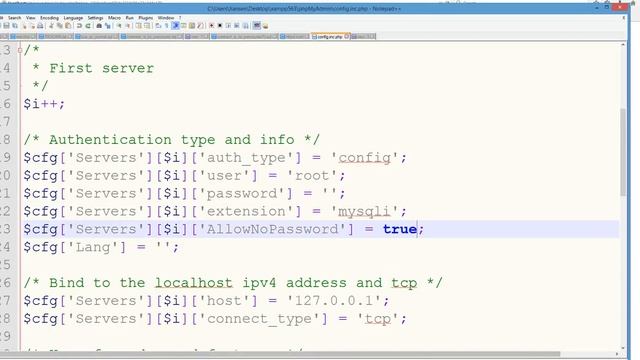
Task: Open the View menu
Action: [x=31, y=18]
